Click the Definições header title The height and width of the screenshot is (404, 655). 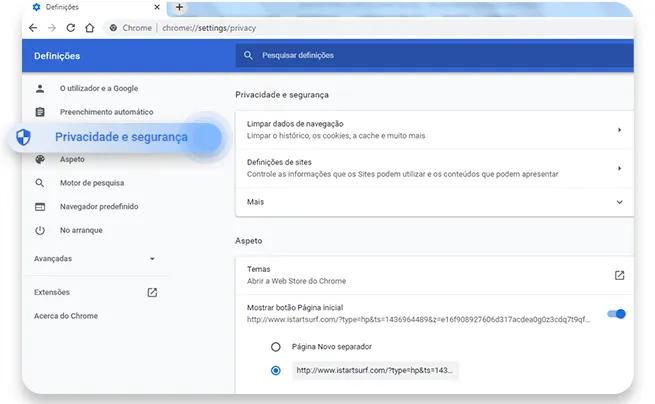tap(57, 56)
